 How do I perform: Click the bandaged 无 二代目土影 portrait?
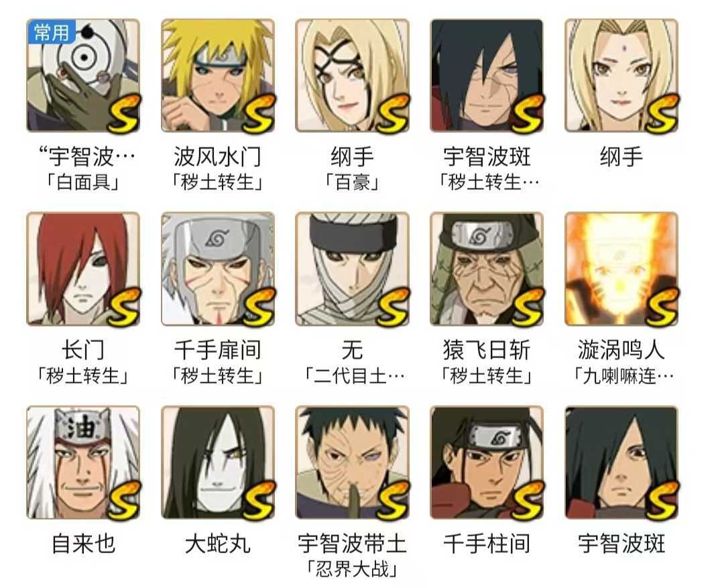[x=352, y=269]
